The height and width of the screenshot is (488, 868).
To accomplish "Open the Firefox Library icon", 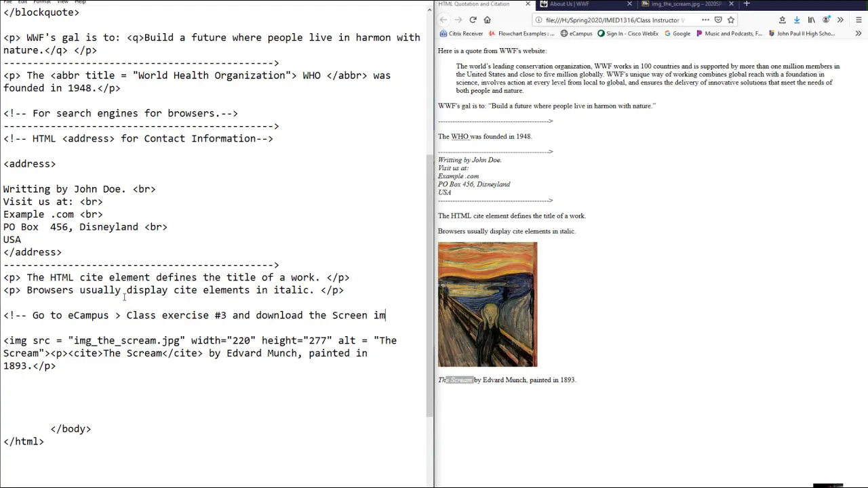I will 811,20.
